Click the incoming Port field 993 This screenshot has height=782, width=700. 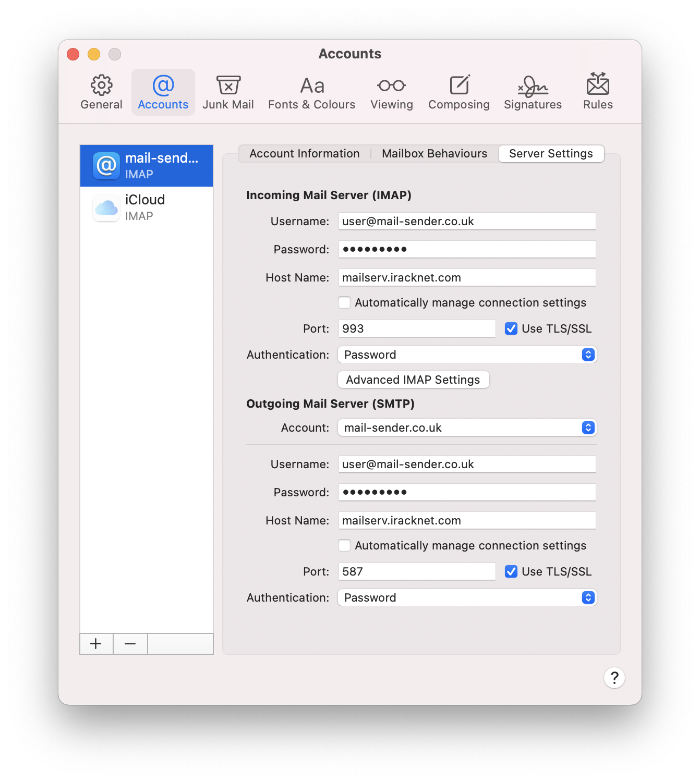417,328
